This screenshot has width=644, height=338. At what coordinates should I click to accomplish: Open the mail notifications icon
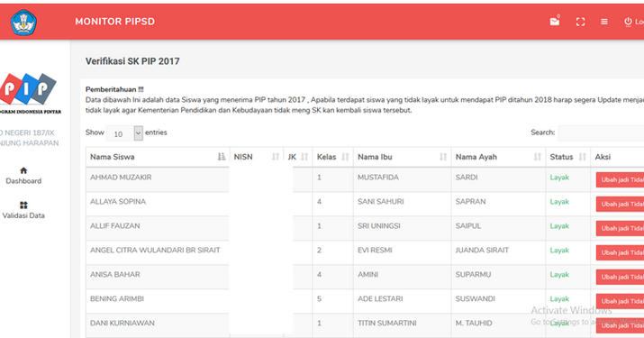tap(555, 21)
